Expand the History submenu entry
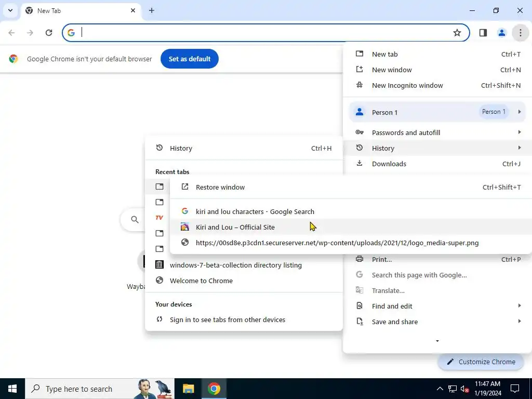This screenshot has height=399, width=532. [437, 148]
